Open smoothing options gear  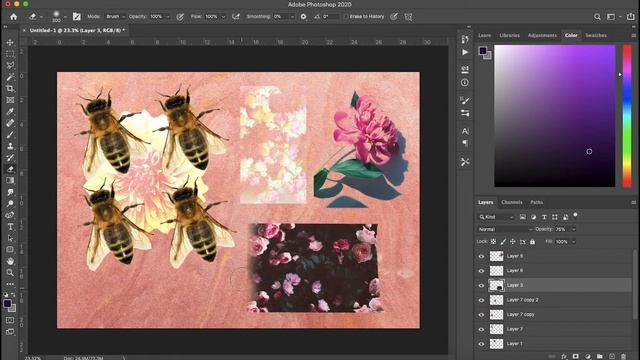303,17
